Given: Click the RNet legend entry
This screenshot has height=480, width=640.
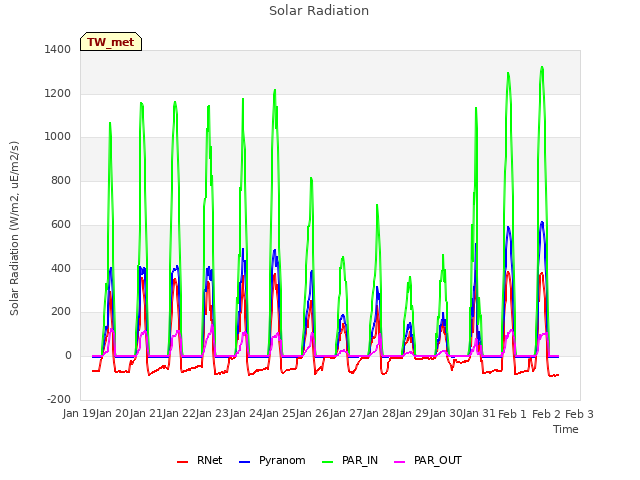Looking at the screenshot, I should [x=200, y=460].
